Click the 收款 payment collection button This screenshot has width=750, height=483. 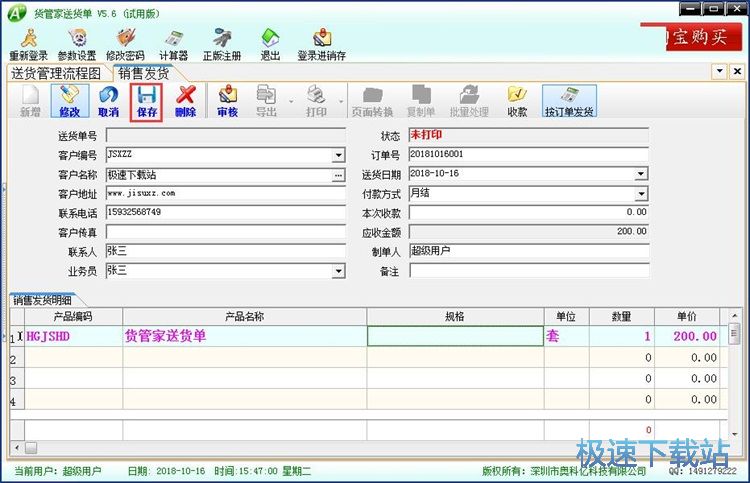[517, 101]
